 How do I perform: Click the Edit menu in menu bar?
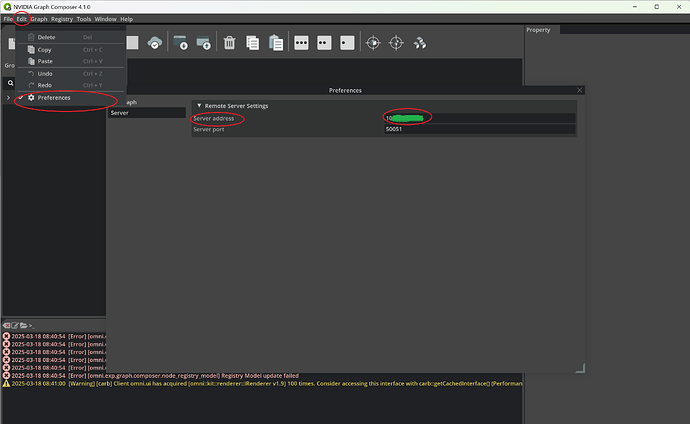click(x=22, y=19)
